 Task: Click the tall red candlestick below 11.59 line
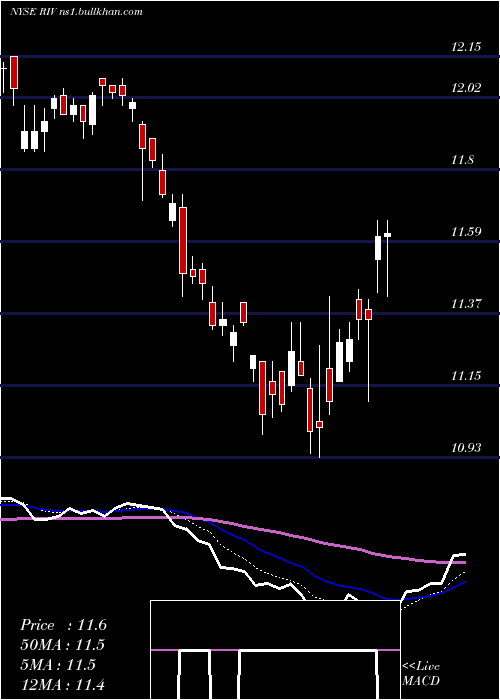[183, 240]
